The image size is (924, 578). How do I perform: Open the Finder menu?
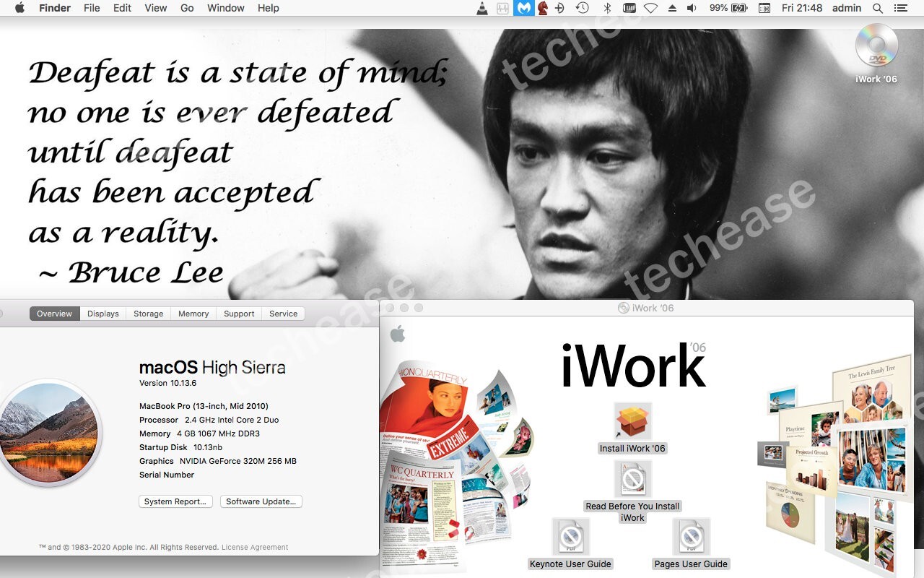(x=55, y=8)
